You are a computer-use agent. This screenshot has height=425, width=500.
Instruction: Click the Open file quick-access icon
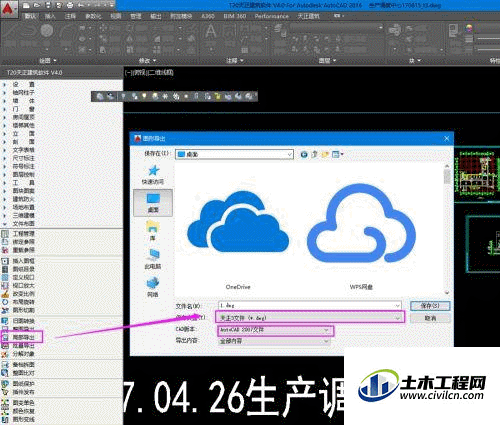click(x=37, y=5)
